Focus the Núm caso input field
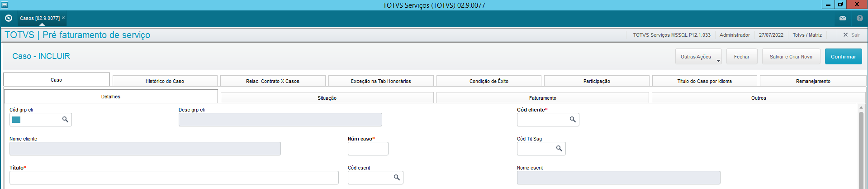This screenshot has height=189, width=868. pos(368,149)
